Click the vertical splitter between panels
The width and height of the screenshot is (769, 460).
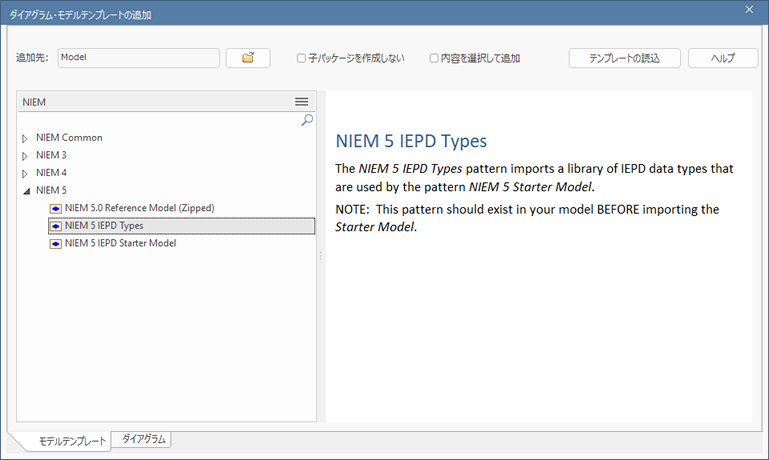[x=321, y=257]
